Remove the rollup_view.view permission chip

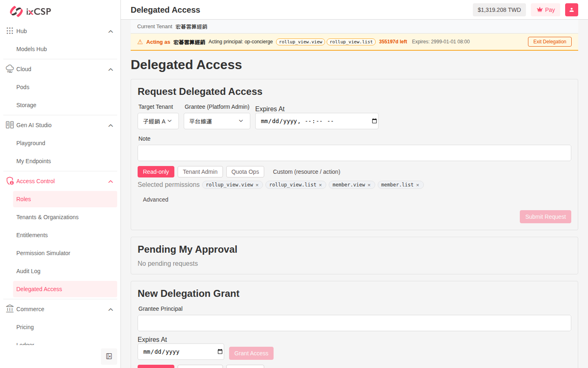pyautogui.click(x=257, y=185)
